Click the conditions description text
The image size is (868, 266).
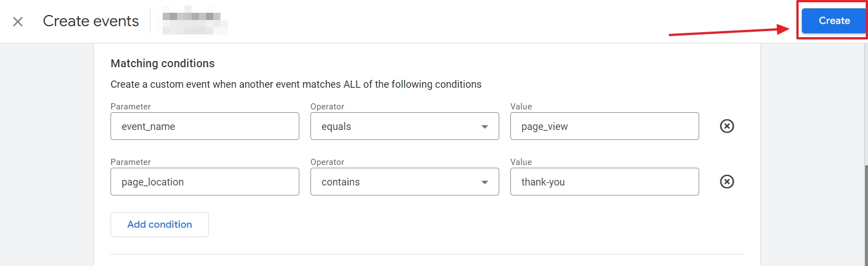pyautogui.click(x=296, y=84)
